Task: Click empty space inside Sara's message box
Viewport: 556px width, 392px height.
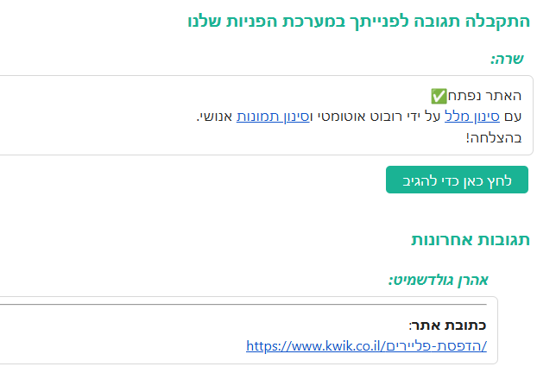Action: [x=173, y=138]
